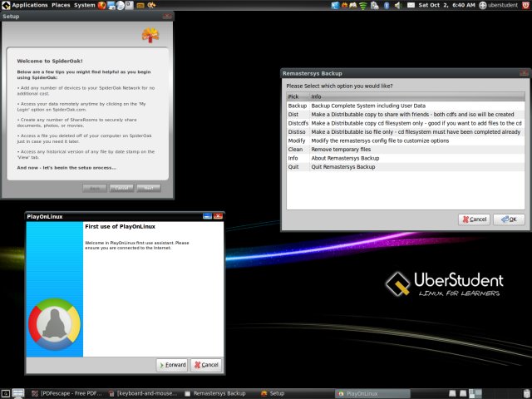Open the volume control in system tray
The image size is (532, 399).
tap(398, 5)
